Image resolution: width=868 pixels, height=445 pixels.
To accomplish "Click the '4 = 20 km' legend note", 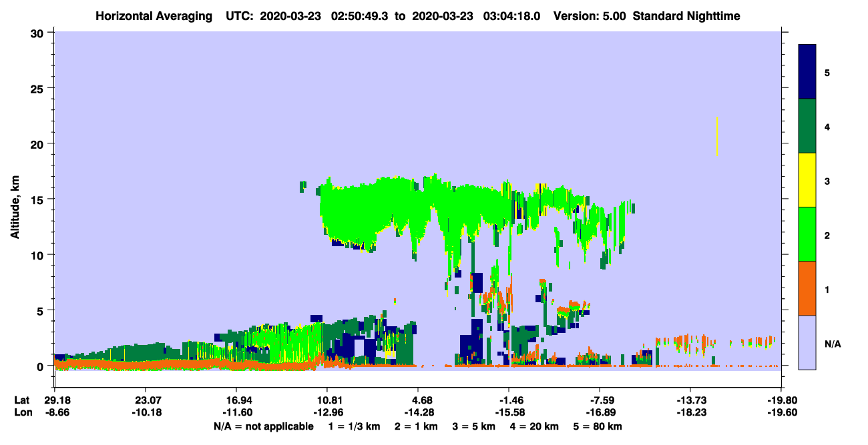I will point(535,426).
